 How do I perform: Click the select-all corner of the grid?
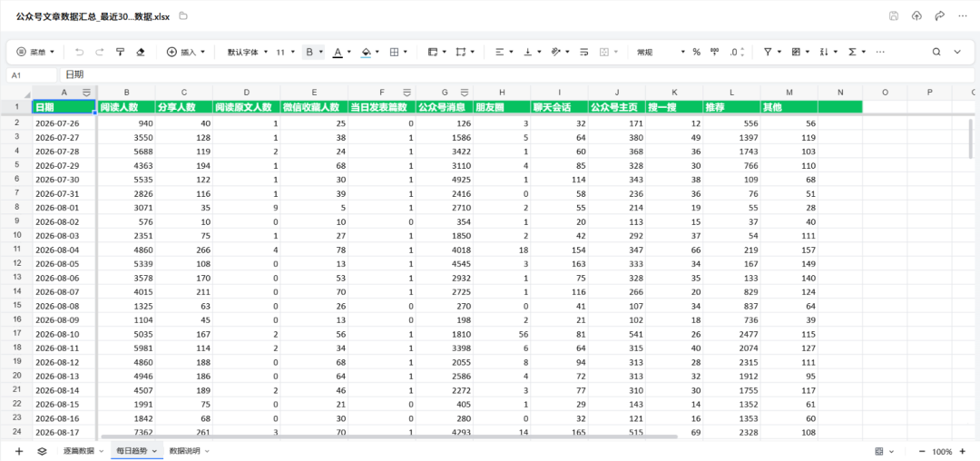(16, 92)
